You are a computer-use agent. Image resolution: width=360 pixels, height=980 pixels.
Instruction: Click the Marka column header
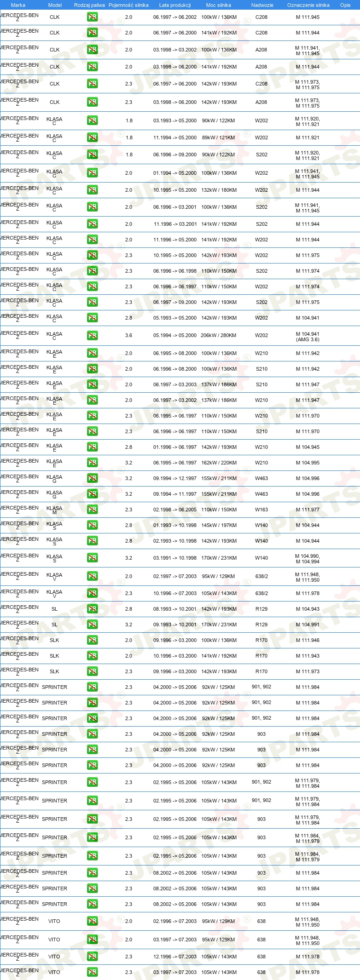click(18, 5)
